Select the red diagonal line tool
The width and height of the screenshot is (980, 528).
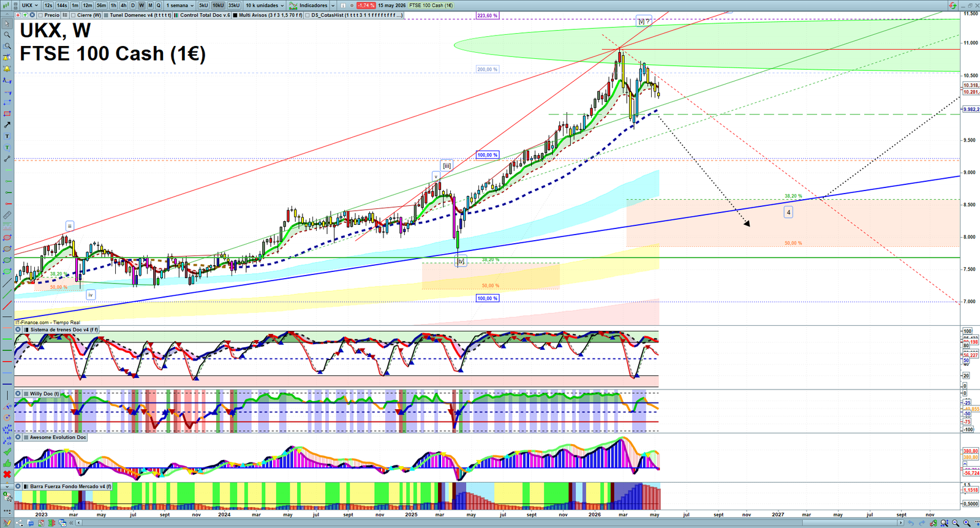7,305
